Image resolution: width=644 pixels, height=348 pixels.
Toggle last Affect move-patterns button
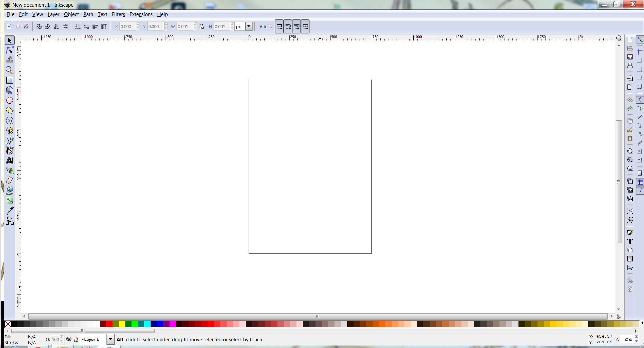click(x=305, y=26)
